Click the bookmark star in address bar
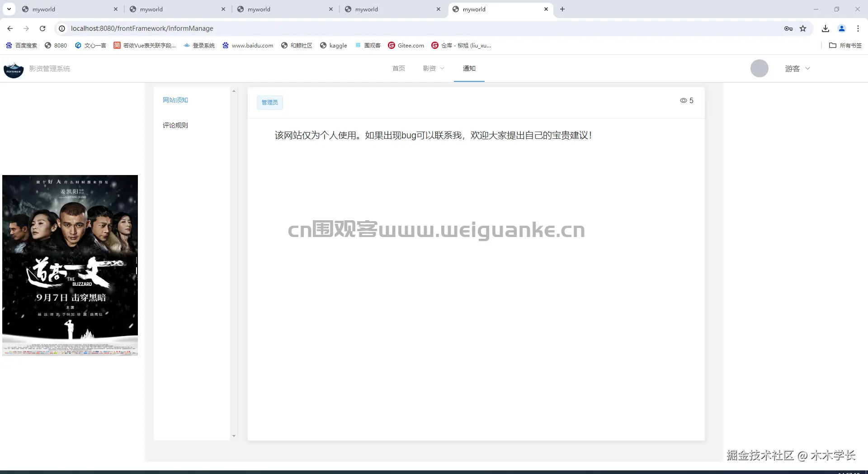 click(803, 28)
